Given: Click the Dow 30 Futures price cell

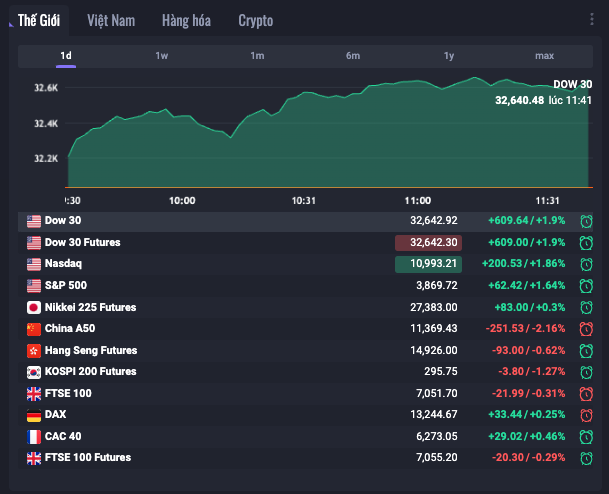Looking at the screenshot, I should point(428,242).
